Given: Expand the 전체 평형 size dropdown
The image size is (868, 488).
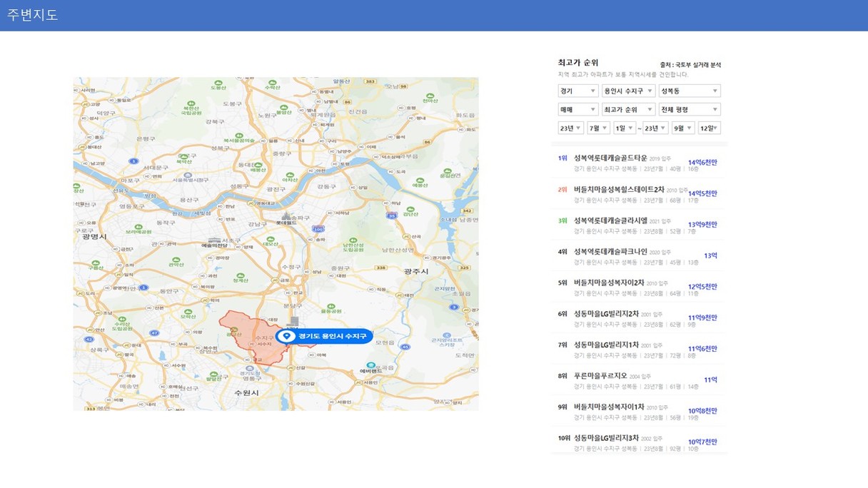Looking at the screenshot, I should point(690,110).
